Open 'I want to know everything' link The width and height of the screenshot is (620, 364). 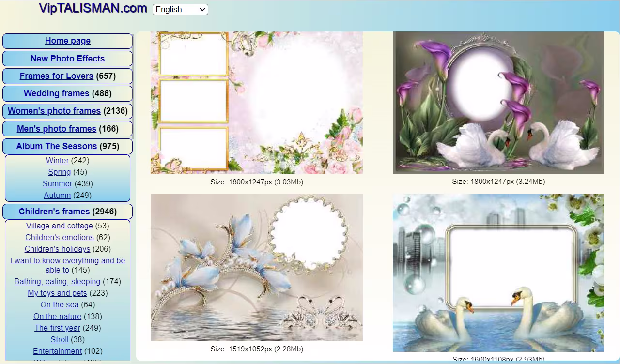click(68, 265)
